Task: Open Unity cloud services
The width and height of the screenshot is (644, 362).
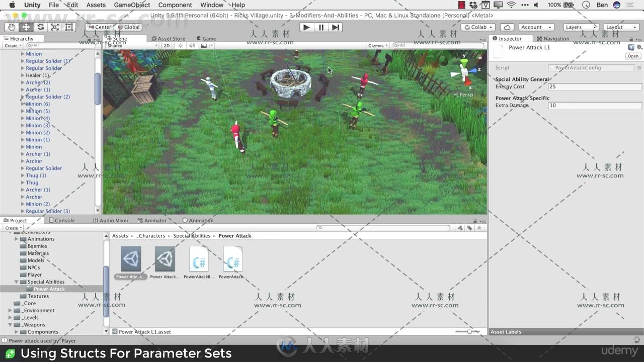Action: [507, 27]
